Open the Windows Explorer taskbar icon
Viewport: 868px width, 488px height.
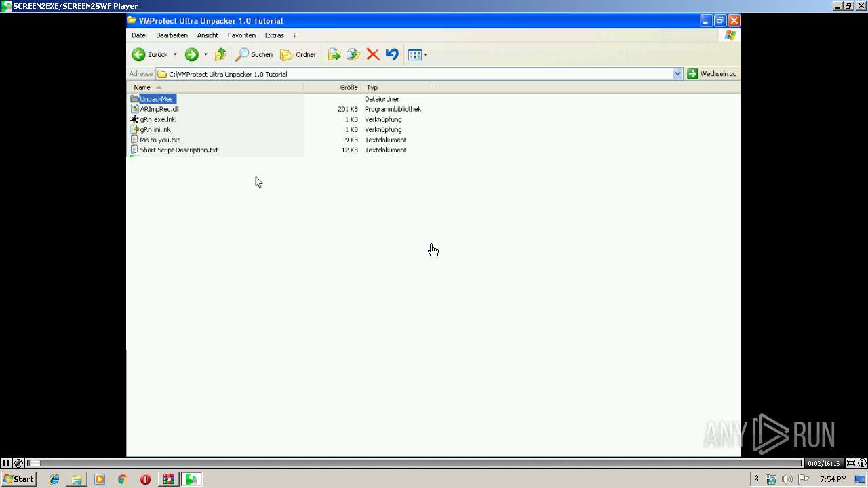click(77, 479)
